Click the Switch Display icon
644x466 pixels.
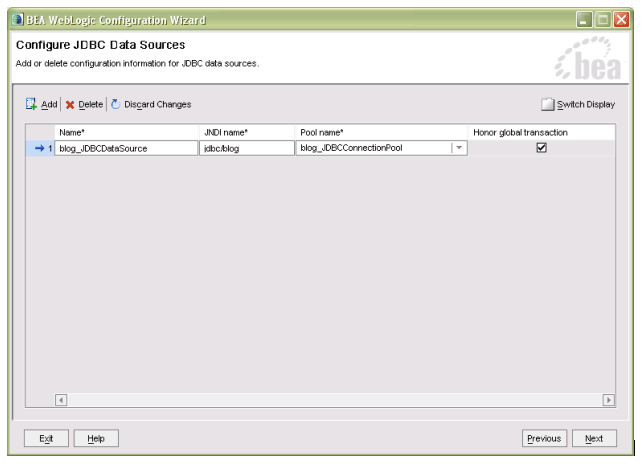tap(547, 104)
